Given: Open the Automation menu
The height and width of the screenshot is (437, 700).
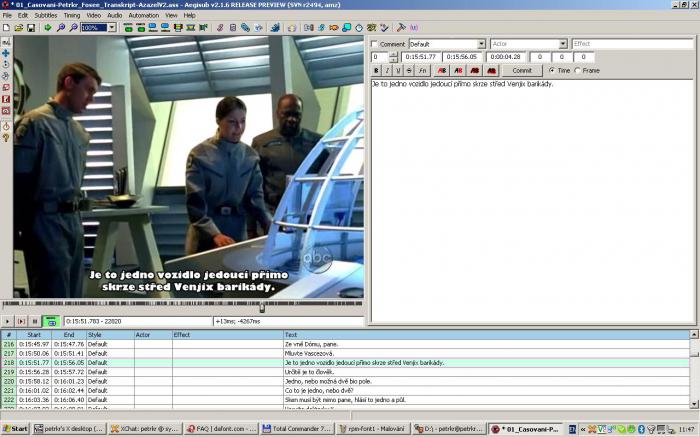Looking at the screenshot, I should tap(143, 15).
